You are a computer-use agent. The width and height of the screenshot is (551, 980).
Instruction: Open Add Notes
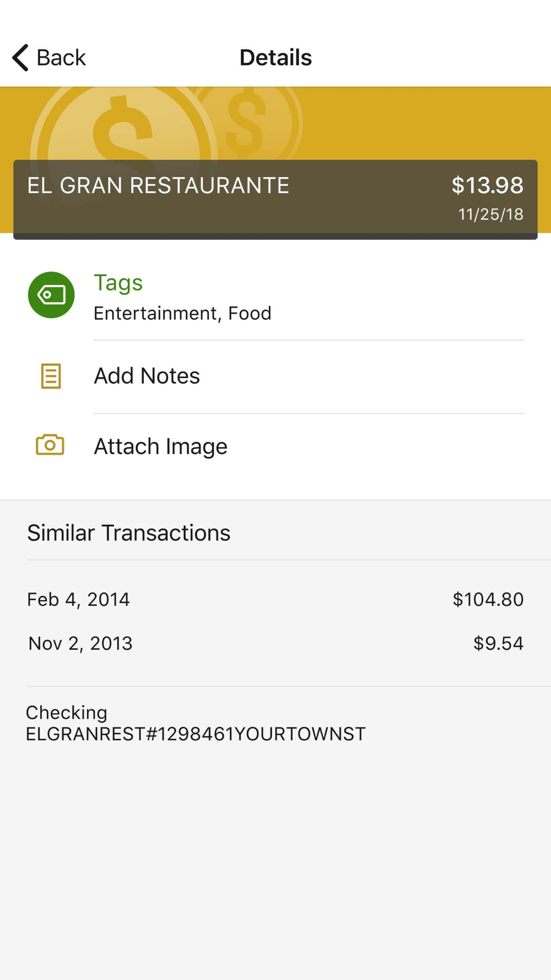coord(147,376)
